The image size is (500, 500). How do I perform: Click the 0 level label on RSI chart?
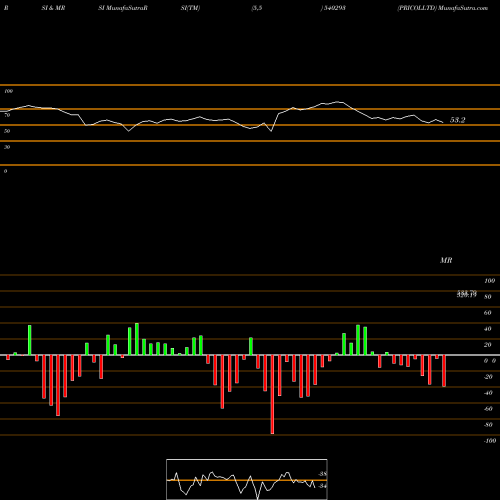point(5,171)
